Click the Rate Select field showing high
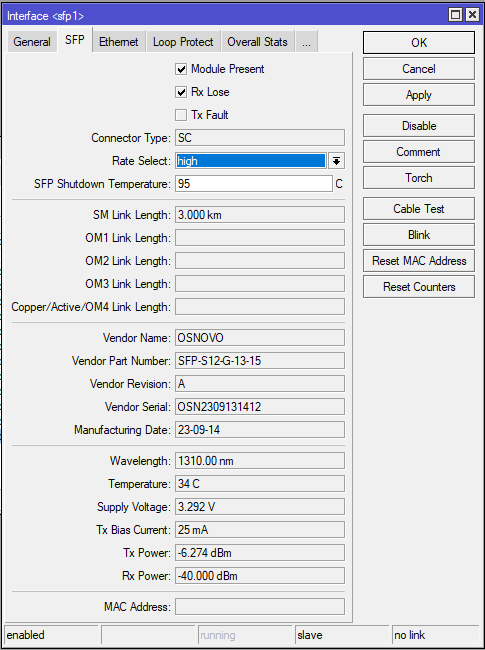Image resolution: width=485 pixels, height=650 pixels. (251, 161)
